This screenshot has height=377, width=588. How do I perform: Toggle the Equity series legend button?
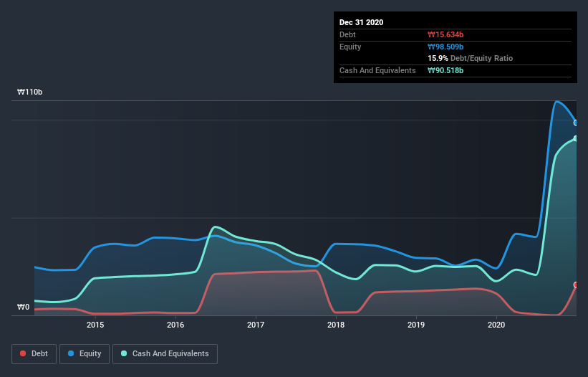[x=85, y=354]
